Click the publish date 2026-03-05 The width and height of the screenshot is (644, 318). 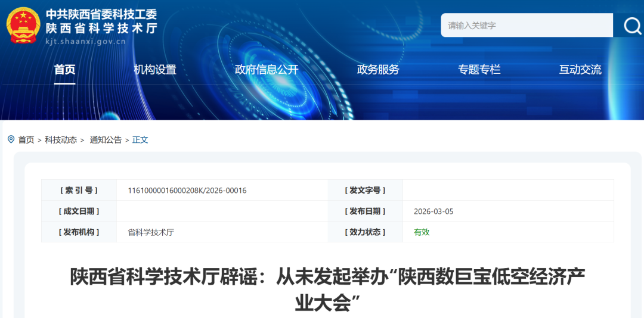pyautogui.click(x=434, y=211)
